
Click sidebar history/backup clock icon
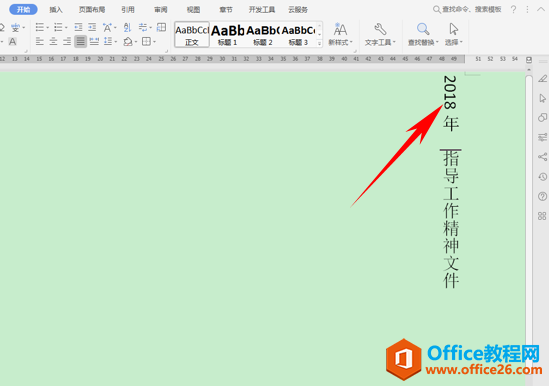[542, 177]
